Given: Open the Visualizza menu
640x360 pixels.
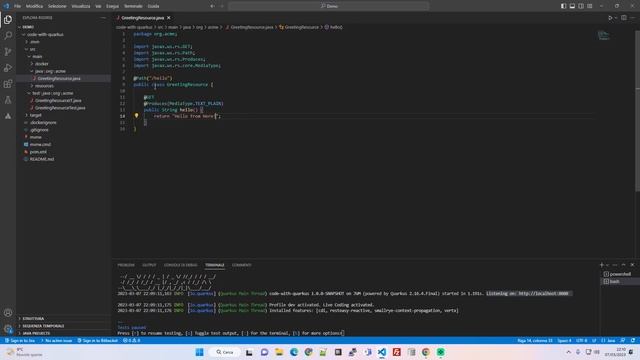Looking at the screenshot, I should pos(81,6).
